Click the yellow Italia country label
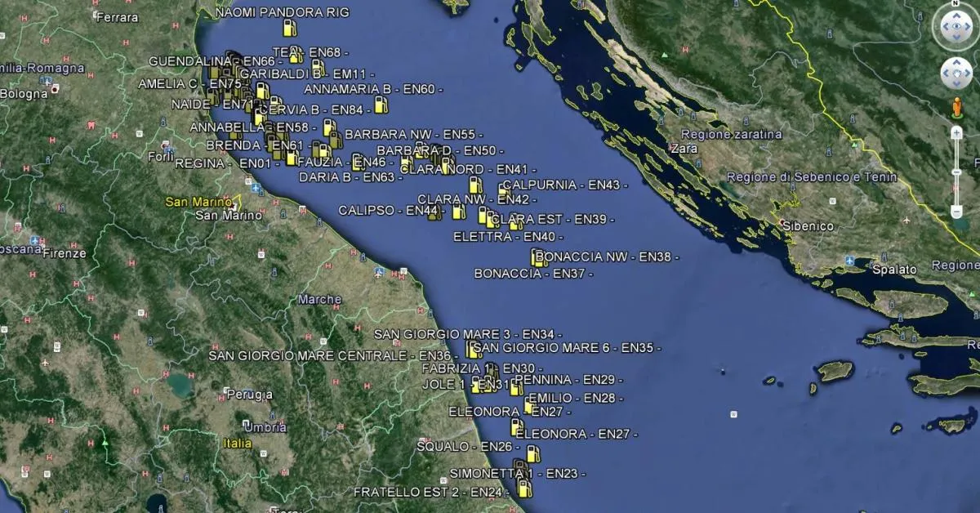 [238, 444]
